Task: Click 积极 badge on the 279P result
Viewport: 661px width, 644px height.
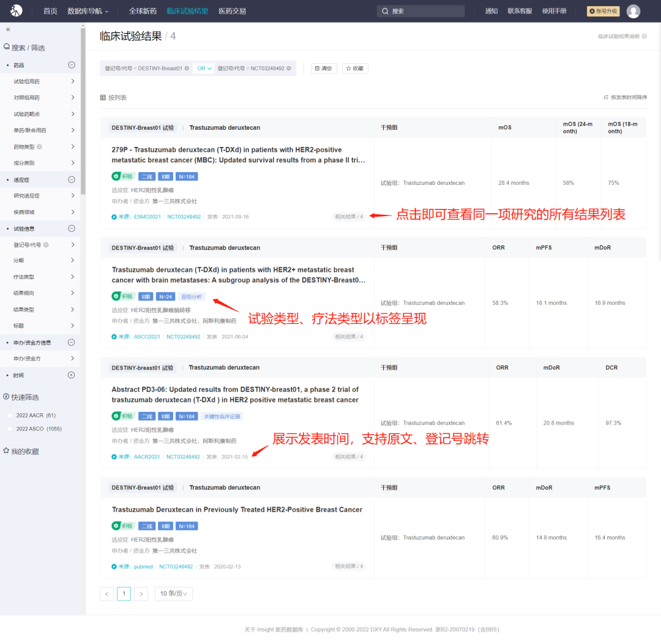Action: point(123,176)
